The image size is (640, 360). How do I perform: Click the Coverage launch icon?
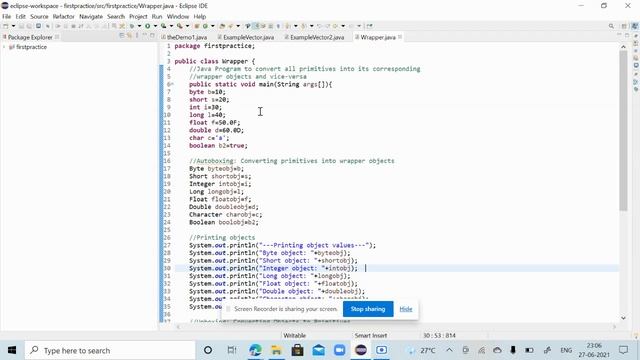(x=163, y=26)
